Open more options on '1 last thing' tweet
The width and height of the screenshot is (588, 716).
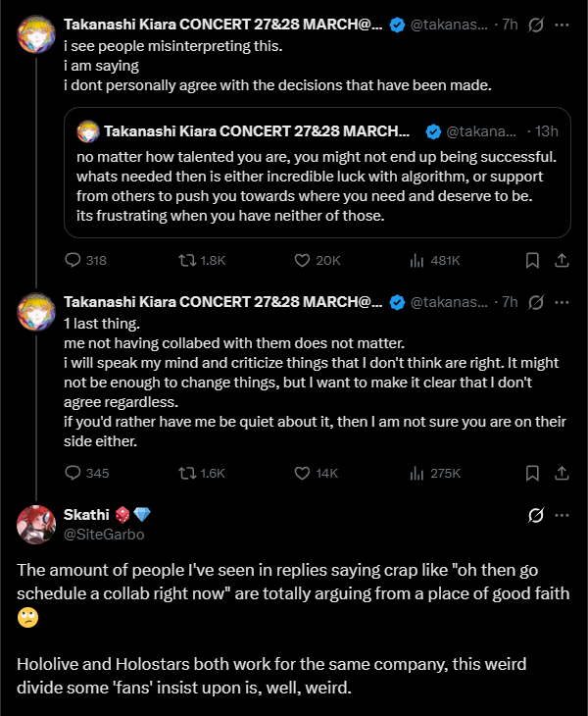562,301
